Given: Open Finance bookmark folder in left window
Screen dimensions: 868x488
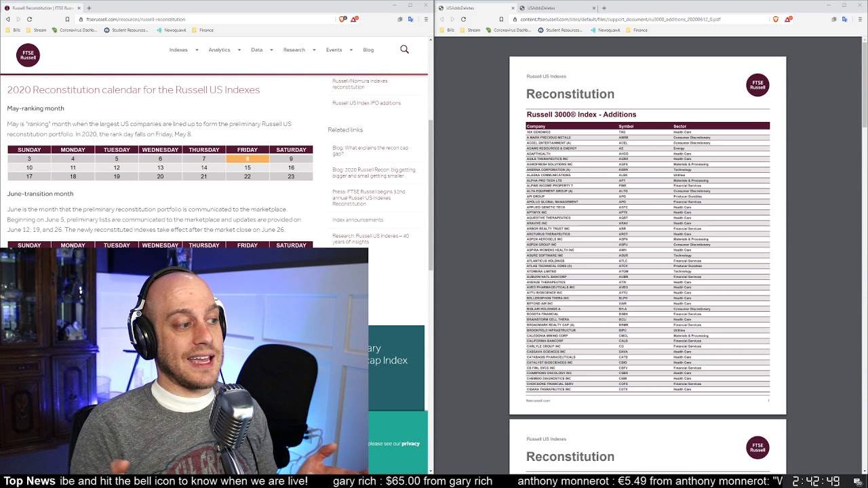Looking at the screenshot, I should (203, 30).
